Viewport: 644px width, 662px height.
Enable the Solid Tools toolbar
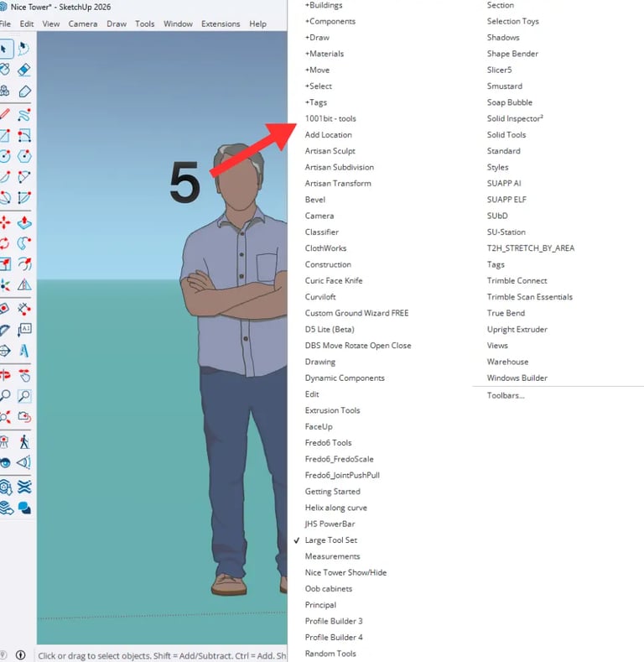pyautogui.click(x=506, y=135)
